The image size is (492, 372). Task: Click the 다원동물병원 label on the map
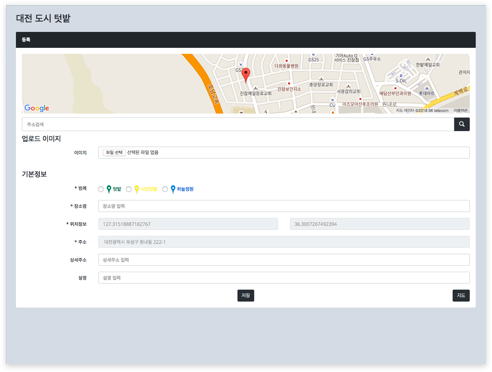point(286,66)
